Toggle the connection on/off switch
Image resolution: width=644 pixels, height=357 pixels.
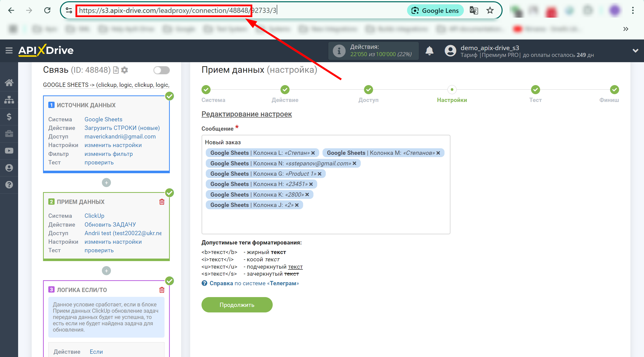tap(162, 70)
